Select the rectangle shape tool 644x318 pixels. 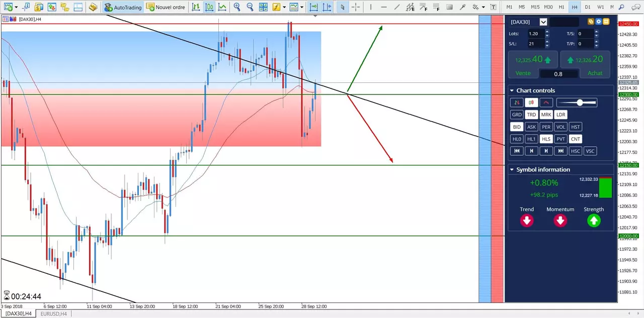[450, 7]
